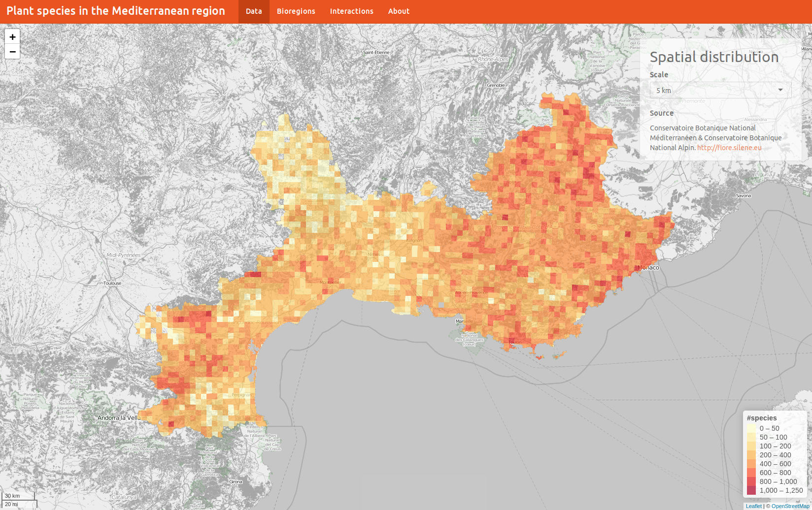This screenshot has height=510, width=812.
Task: Click the '800 – 1,000' legend label
Action: pos(778,481)
